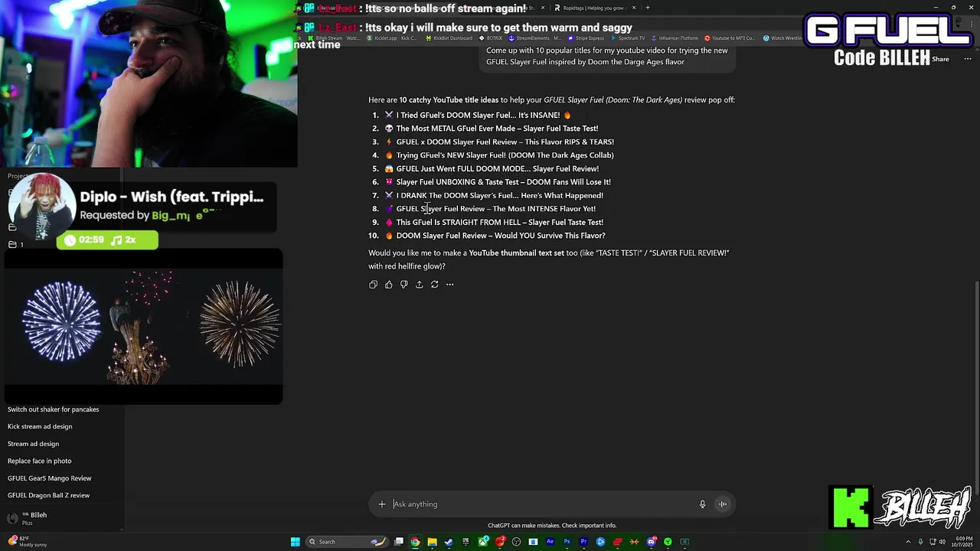Give thumbs up on the response
The width and height of the screenshot is (980, 551).
[x=389, y=285]
